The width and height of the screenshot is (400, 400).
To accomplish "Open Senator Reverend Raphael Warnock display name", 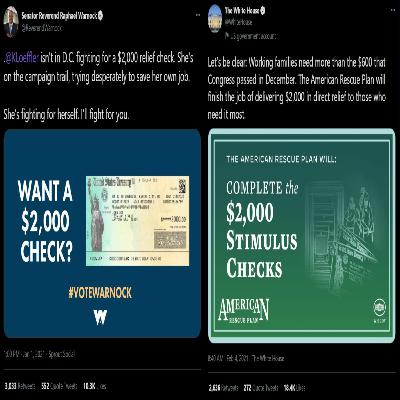I will coord(59,16).
